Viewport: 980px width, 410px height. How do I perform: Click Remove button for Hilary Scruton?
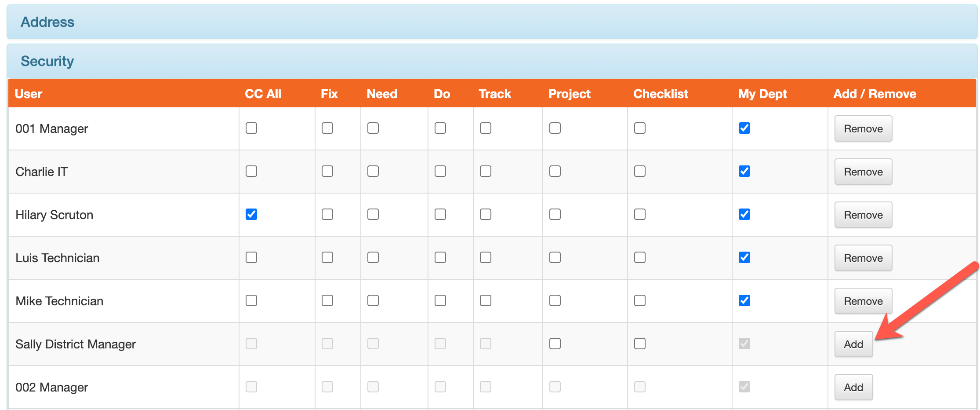(863, 215)
